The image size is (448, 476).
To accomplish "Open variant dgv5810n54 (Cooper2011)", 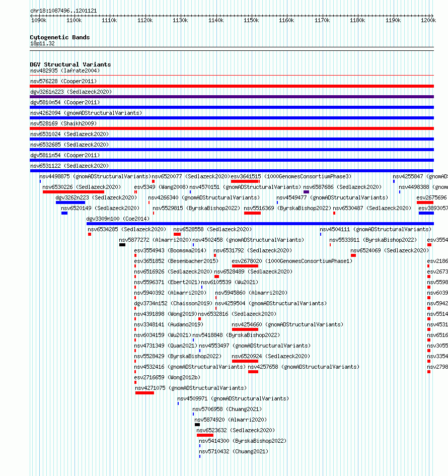I will (65, 102).
